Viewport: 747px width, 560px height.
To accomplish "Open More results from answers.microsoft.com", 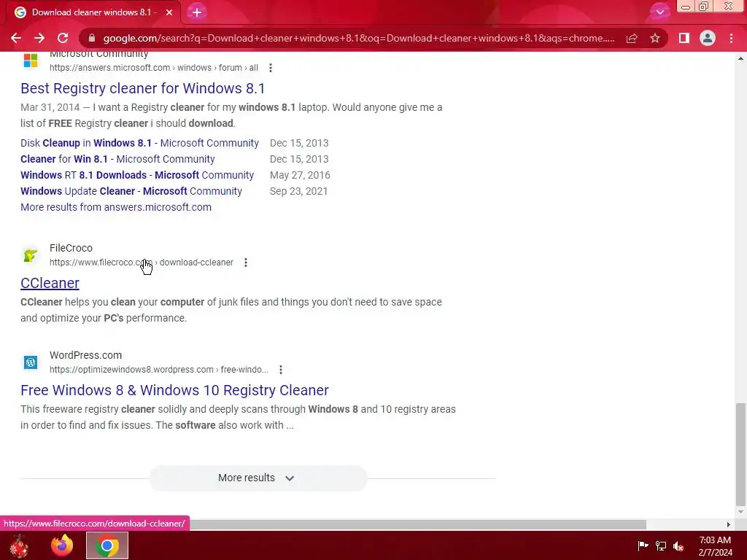I will coord(116,207).
